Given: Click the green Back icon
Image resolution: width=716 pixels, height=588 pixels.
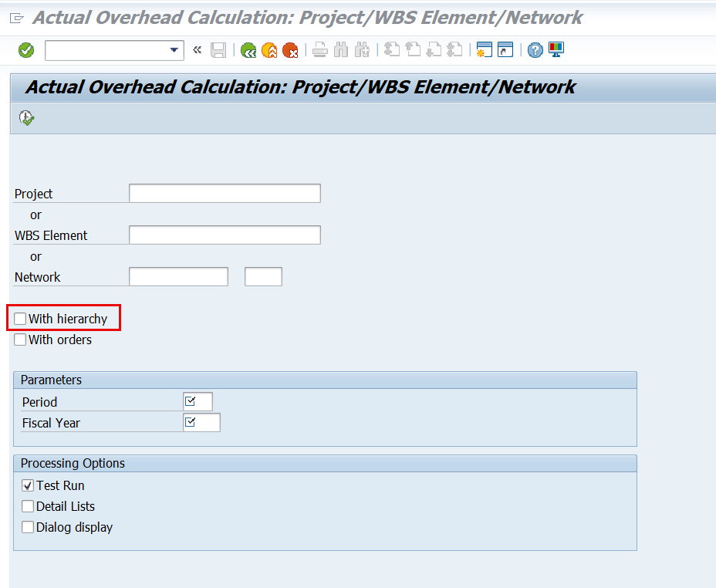Looking at the screenshot, I should coord(248,49).
